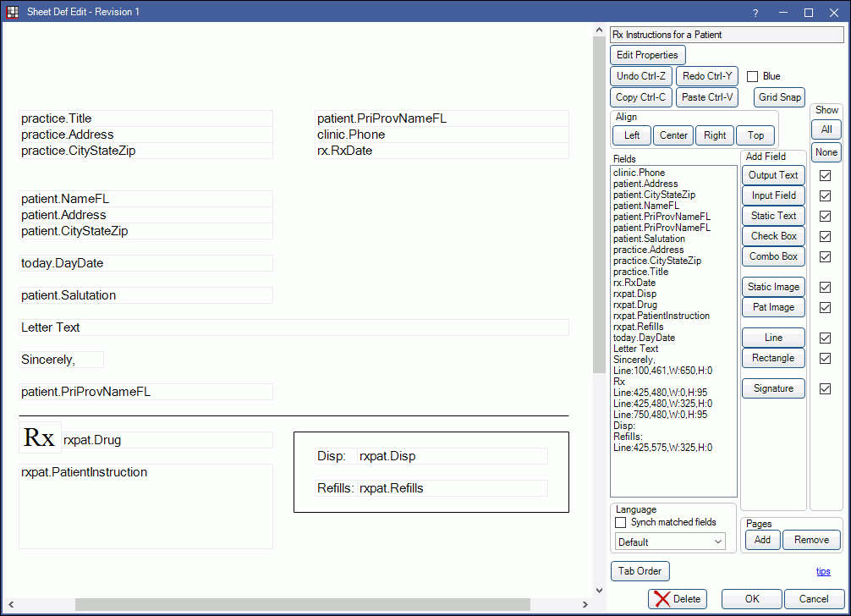851x616 pixels.
Task: Align selected fields to Center
Action: pyautogui.click(x=673, y=135)
